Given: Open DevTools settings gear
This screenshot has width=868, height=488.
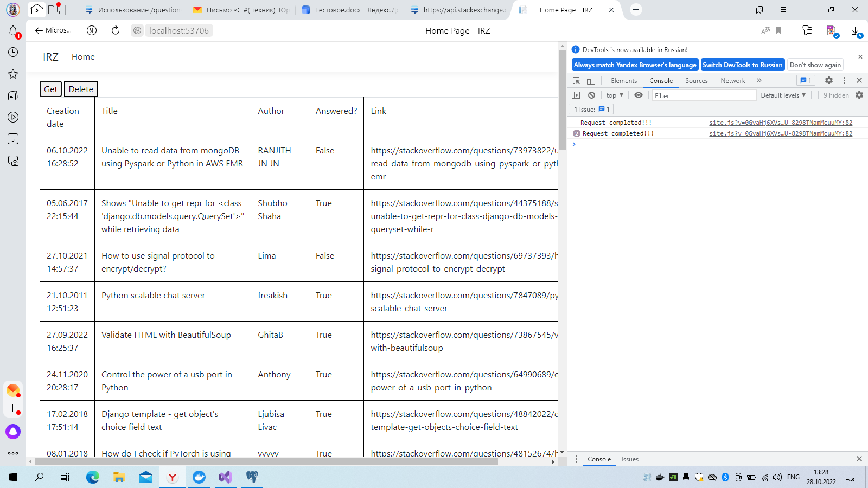Looking at the screenshot, I should [x=829, y=80].
